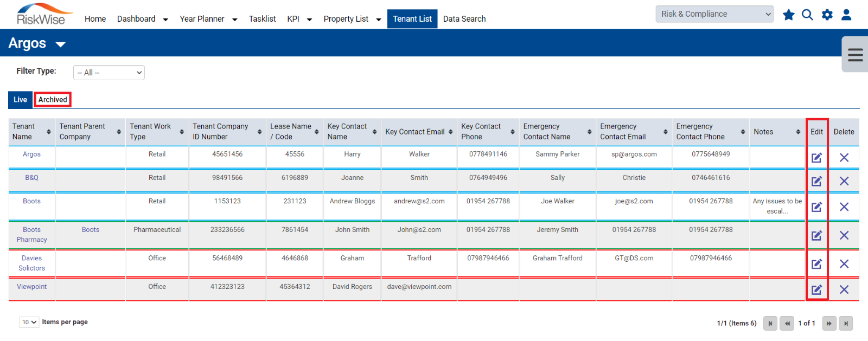Image resolution: width=868 pixels, height=341 pixels.
Task: Switch to the Archived tab
Action: (53, 100)
